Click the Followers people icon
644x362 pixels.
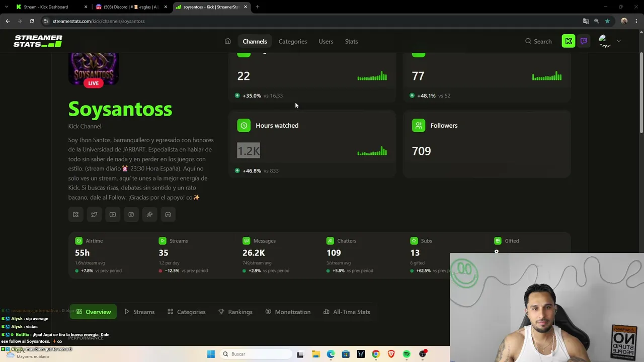coord(419,125)
